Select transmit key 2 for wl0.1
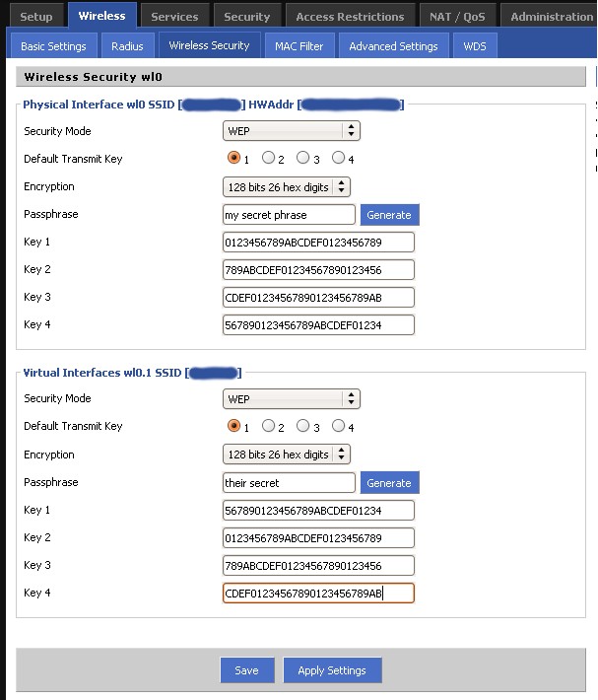This screenshot has height=700, width=598. pyautogui.click(x=268, y=426)
